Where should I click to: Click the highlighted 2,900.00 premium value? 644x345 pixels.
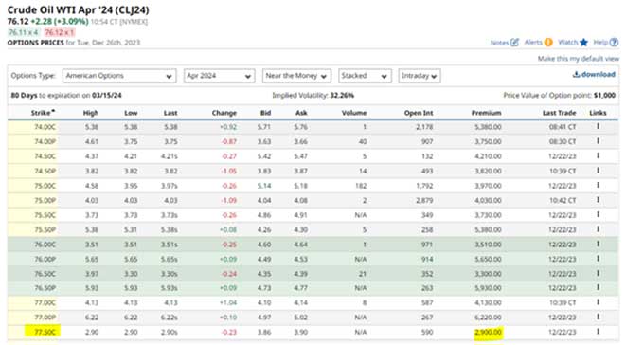[x=488, y=332]
